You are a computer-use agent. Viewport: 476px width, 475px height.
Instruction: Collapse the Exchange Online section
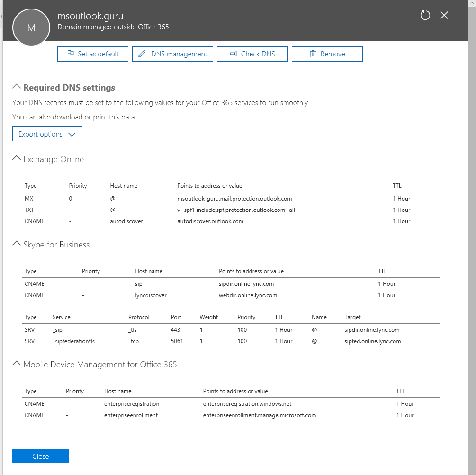click(16, 158)
